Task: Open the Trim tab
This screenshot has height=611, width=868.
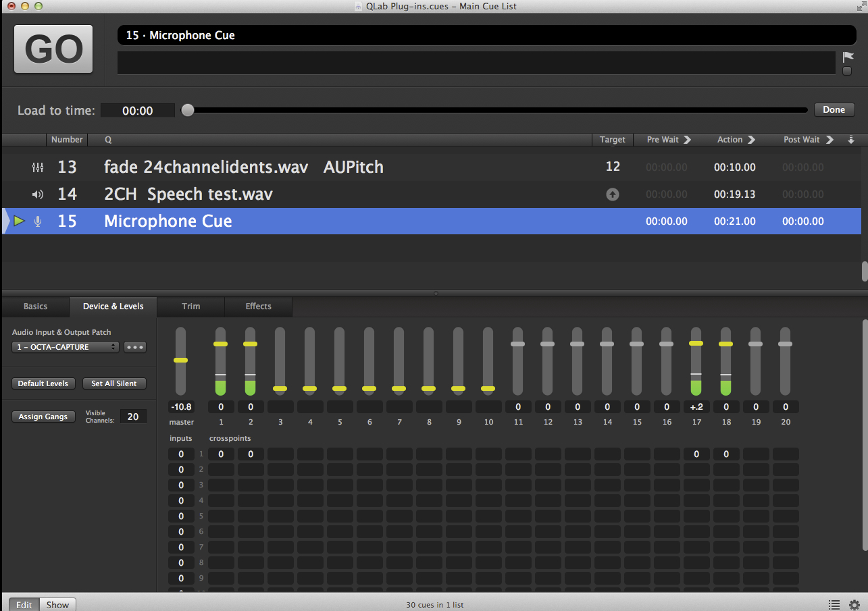Action: 191,307
